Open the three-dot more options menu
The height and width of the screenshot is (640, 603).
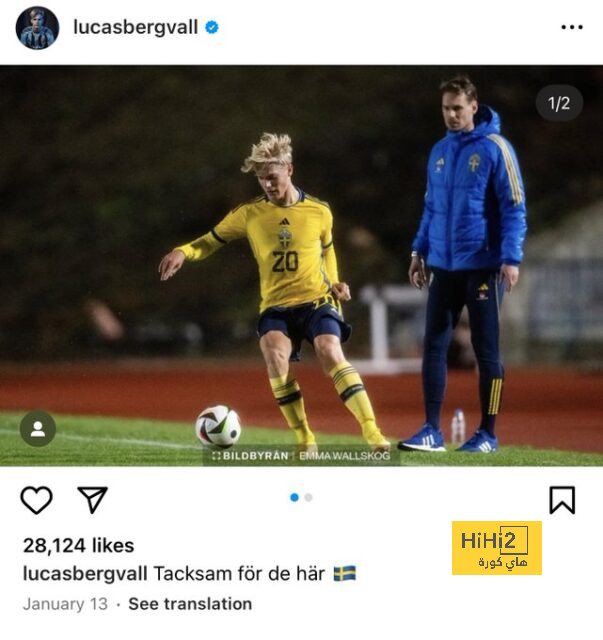(572, 27)
